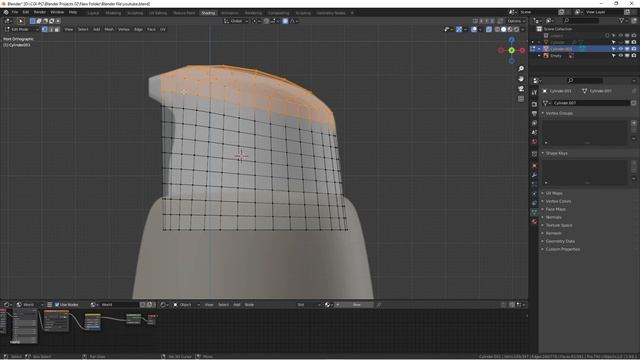Screen dimensions: 640x360
Task: Open the shading options dropdown arrow
Action: (x=523, y=29)
